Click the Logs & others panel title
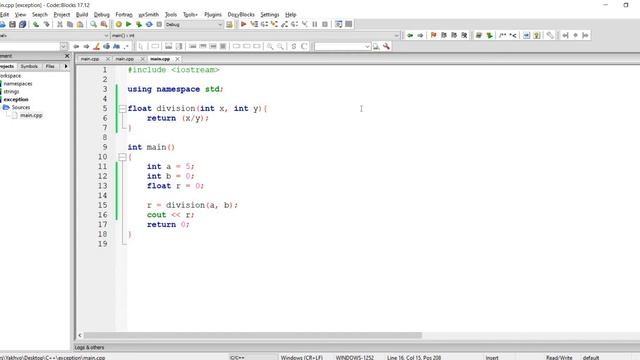 pos(89,347)
